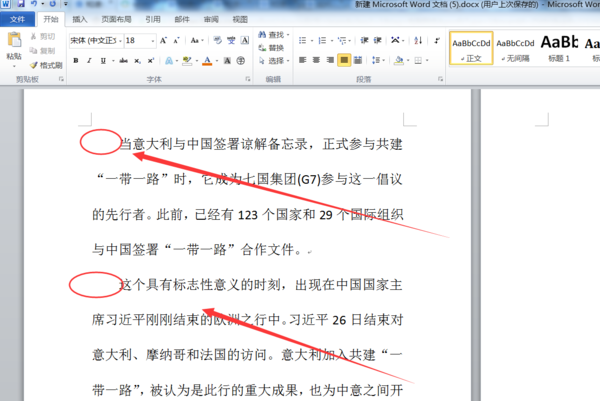Click the Format Painter (格式刷) icon
The image size is (600, 401).
click(34, 65)
